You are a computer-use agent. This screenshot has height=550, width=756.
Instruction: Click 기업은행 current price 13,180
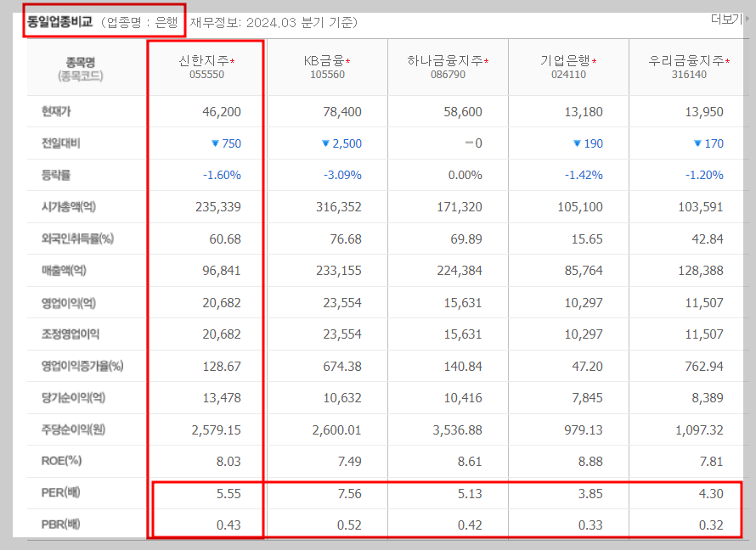pos(584,112)
